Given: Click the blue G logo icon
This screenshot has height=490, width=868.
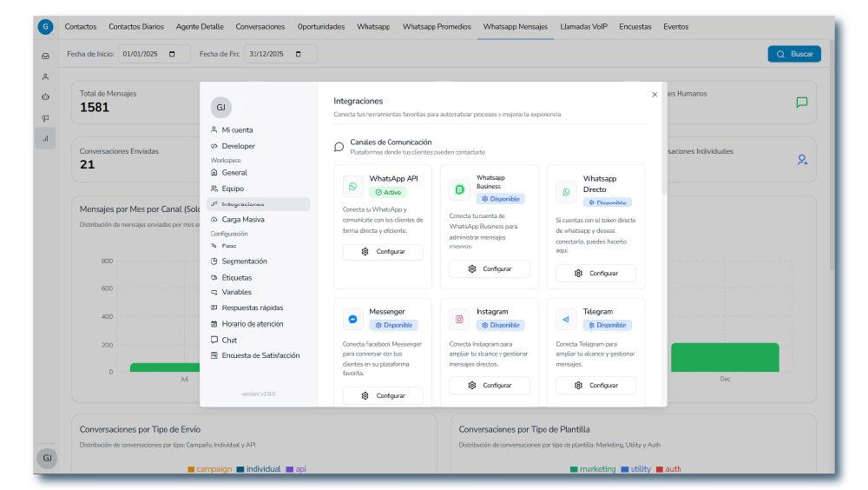Looking at the screenshot, I should coord(45,26).
